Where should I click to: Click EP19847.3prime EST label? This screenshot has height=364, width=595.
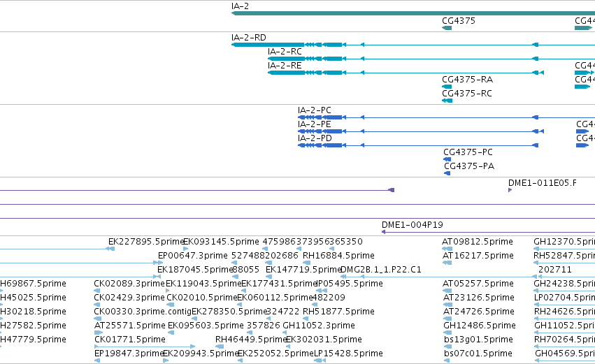point(129,354)
